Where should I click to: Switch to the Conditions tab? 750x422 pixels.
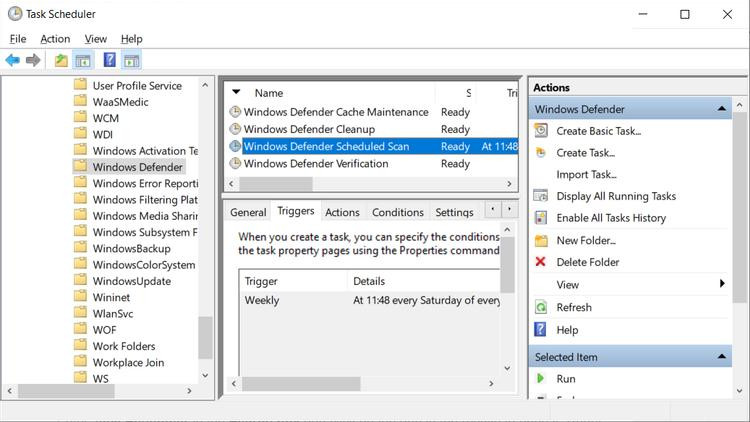398,212
